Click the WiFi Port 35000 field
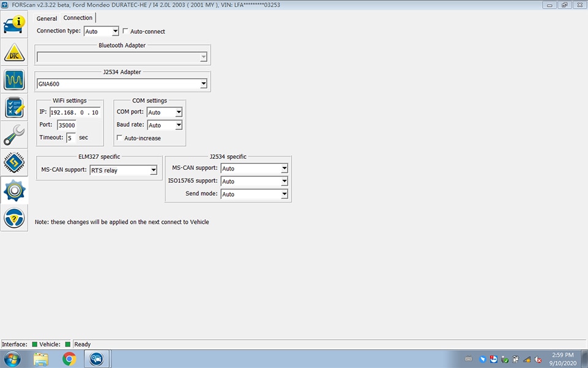Image resolution: width=588 pixels, height=368 pixels. 67,125
